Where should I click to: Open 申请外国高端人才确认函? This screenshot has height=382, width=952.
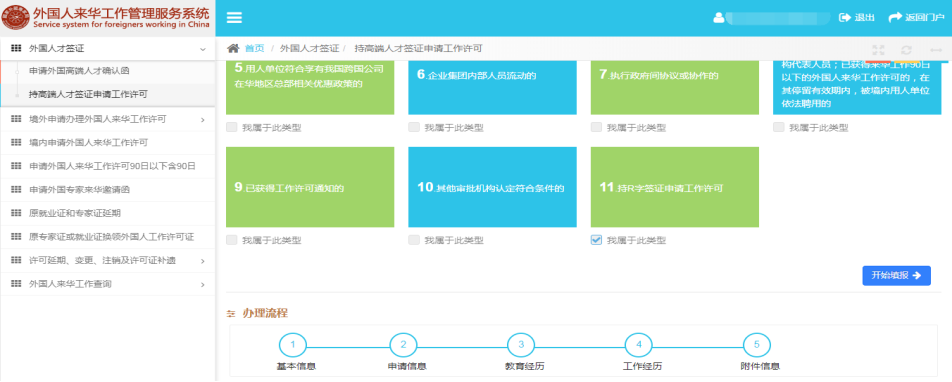coord(79,71)
